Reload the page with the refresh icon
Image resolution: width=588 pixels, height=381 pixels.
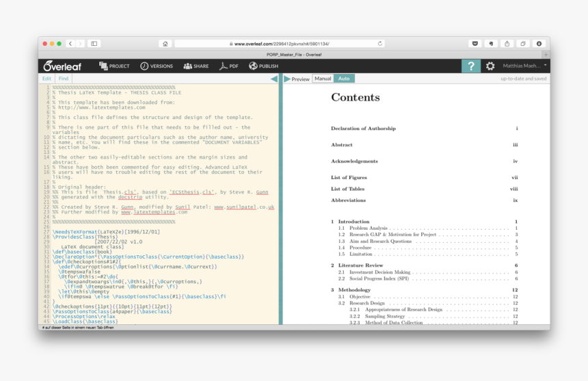click(x=380, y=44)
